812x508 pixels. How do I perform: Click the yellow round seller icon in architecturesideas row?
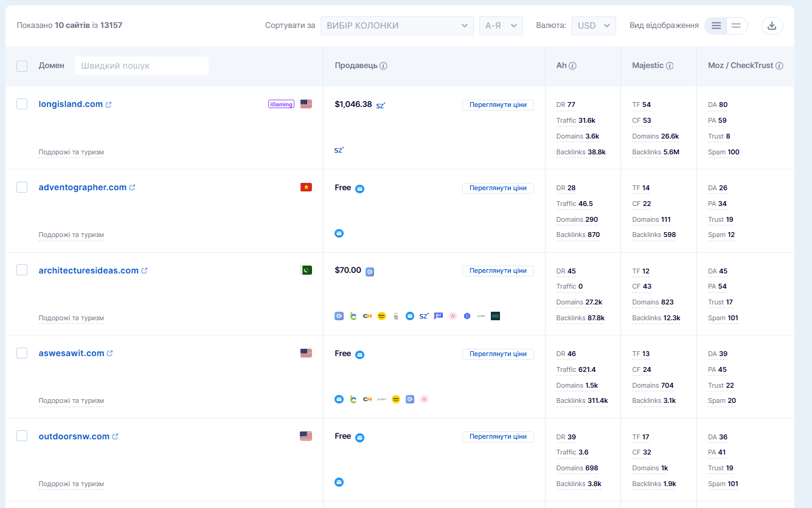click(381, 316)
